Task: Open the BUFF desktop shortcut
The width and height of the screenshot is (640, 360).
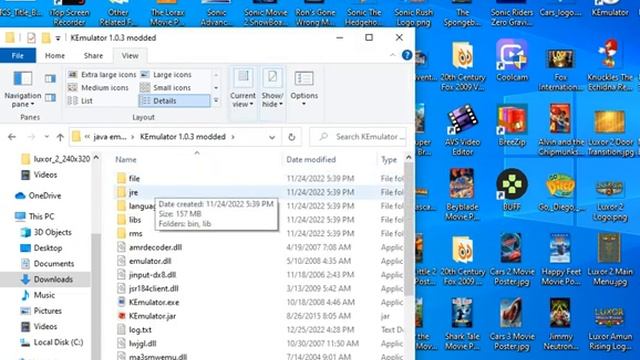Action: pos(512,190)
